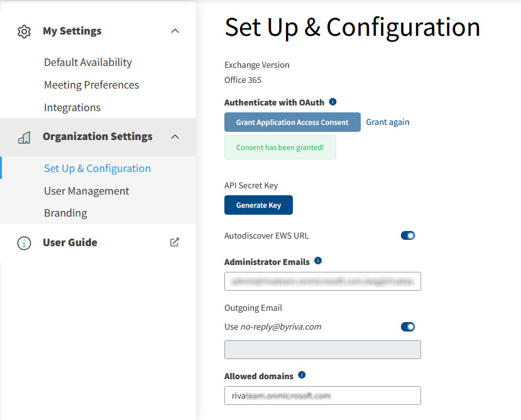521x420 pixels.
Task: Click the 'Outgoing Email' label
Action: tap(253, 308)
